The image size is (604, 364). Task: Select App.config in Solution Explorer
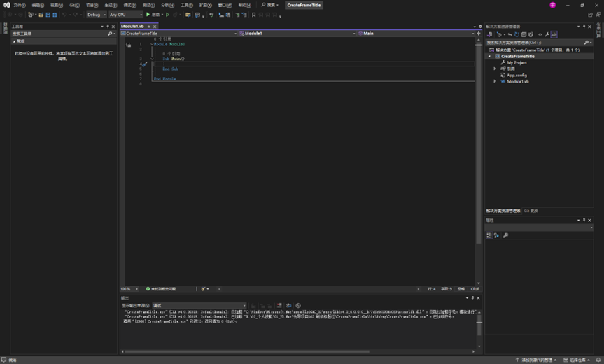pyautogui.click(x=517, y=76)
